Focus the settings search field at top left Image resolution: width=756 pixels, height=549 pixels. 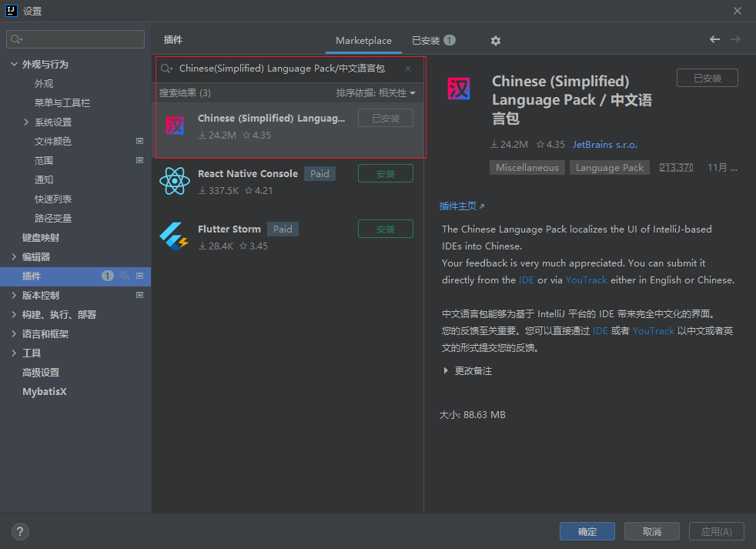[75, 39]
